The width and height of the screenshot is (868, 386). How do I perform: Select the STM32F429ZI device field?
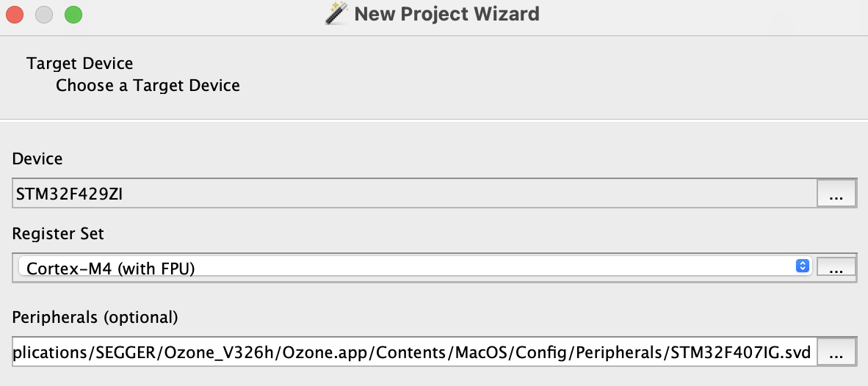point(415,194)
